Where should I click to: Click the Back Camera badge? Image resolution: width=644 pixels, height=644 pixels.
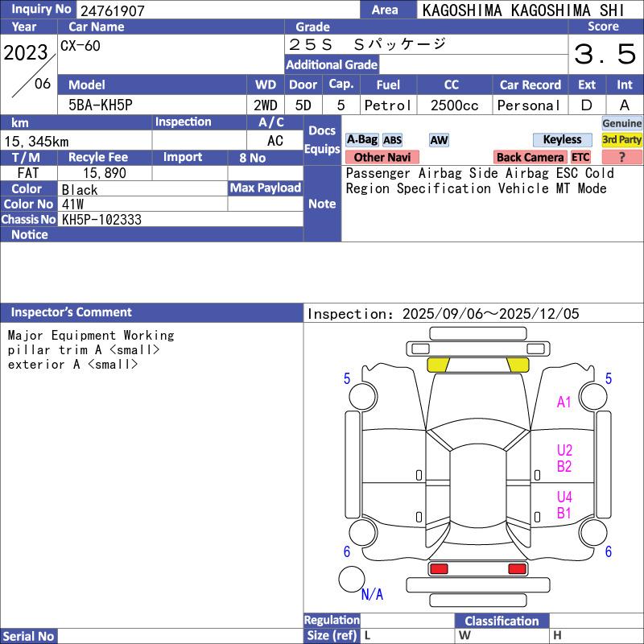(530, 158)
